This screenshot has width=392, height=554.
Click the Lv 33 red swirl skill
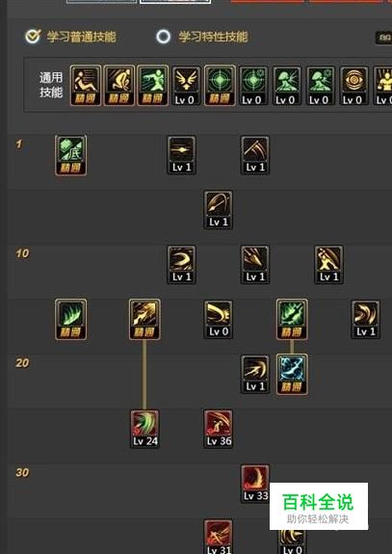[x=255, y=484]
